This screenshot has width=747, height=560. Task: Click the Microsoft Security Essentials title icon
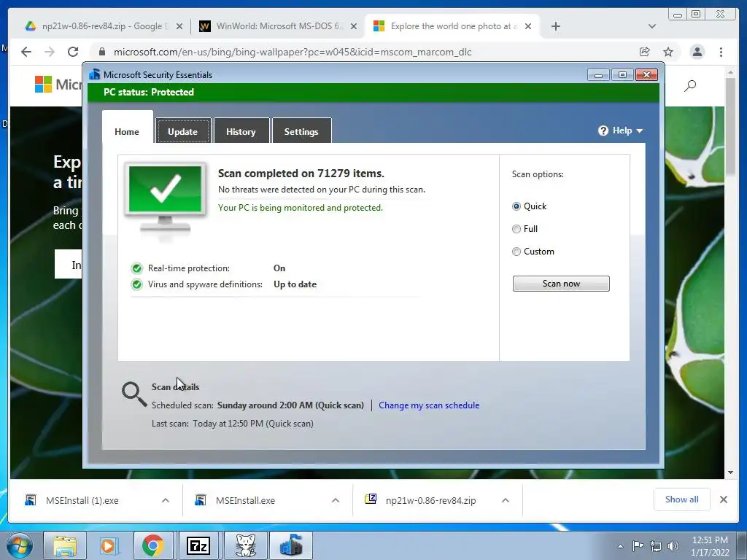coord(94,75)
